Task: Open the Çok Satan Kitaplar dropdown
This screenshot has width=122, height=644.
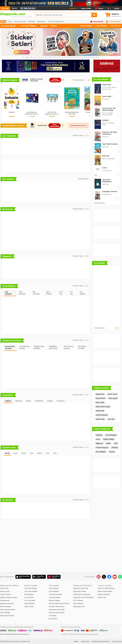Action: pyautogui.click(x=9, y=26)
